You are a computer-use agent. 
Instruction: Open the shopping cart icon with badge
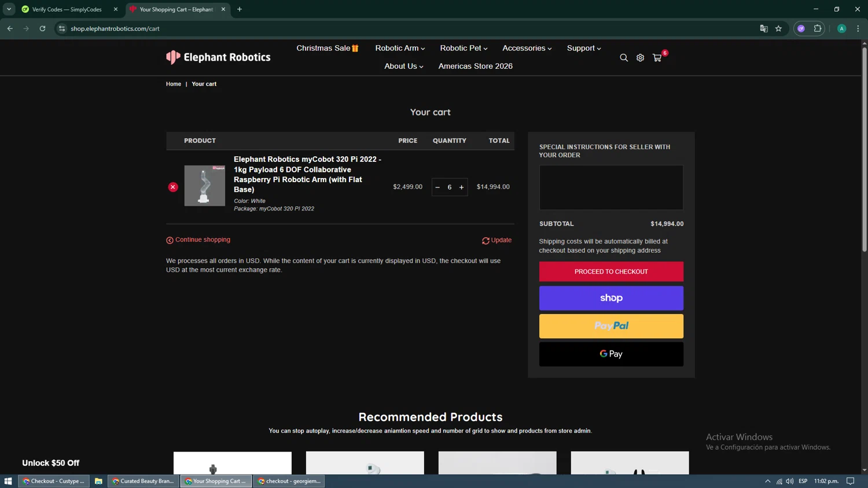657,57
